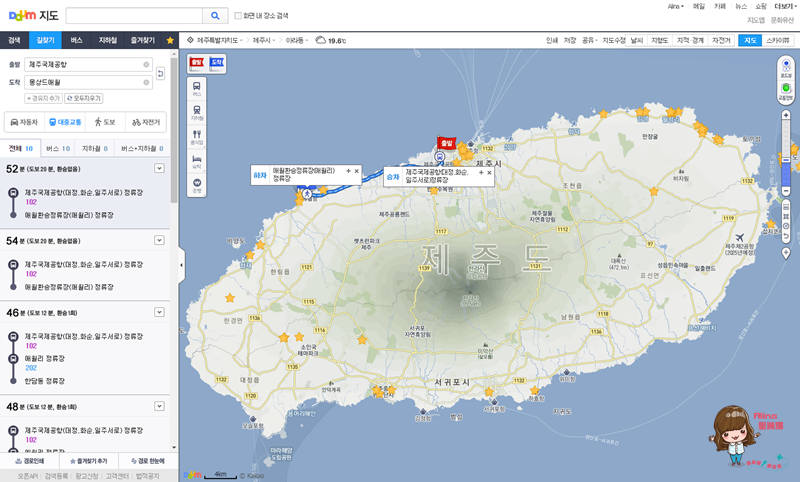Select the blue 도착 flag tool on map
Image resolution: width=800 pixels, height=482 pixels.
coord(216,63)
